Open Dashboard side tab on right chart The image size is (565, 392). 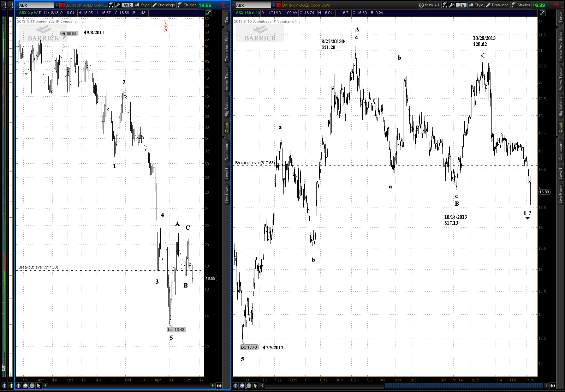560,151
